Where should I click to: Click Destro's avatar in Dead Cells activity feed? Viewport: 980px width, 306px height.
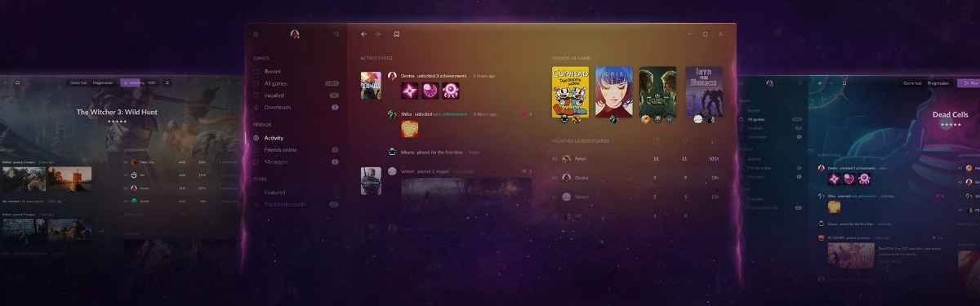(x=822, y=167)
